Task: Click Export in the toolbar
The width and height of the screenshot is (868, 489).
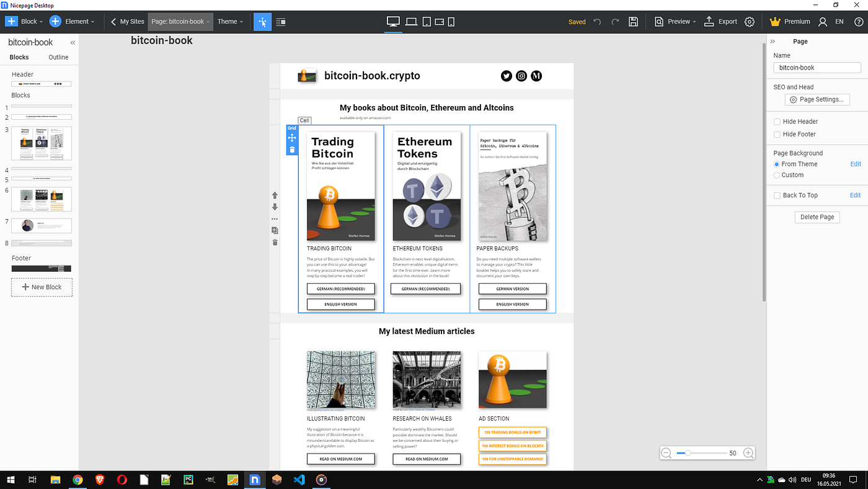Action: click(721, 22)
